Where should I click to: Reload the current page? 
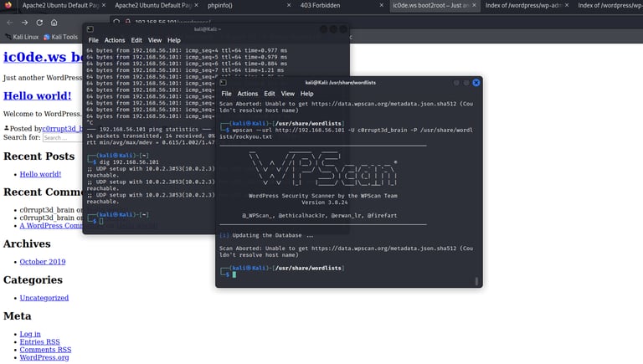[x=39, y=23]
